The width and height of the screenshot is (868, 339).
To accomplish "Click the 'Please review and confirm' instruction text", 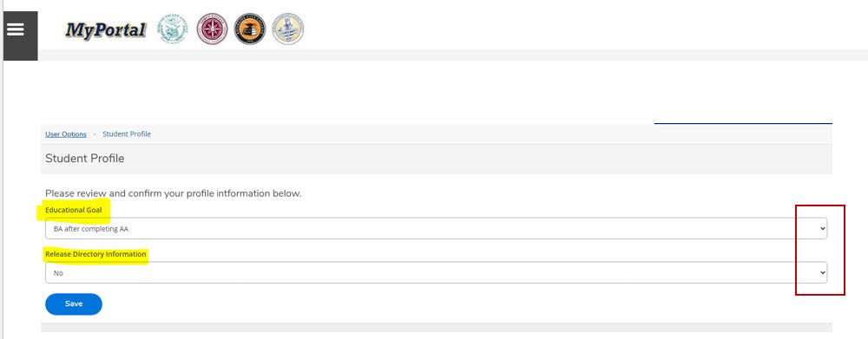I will tap(174, 194).
